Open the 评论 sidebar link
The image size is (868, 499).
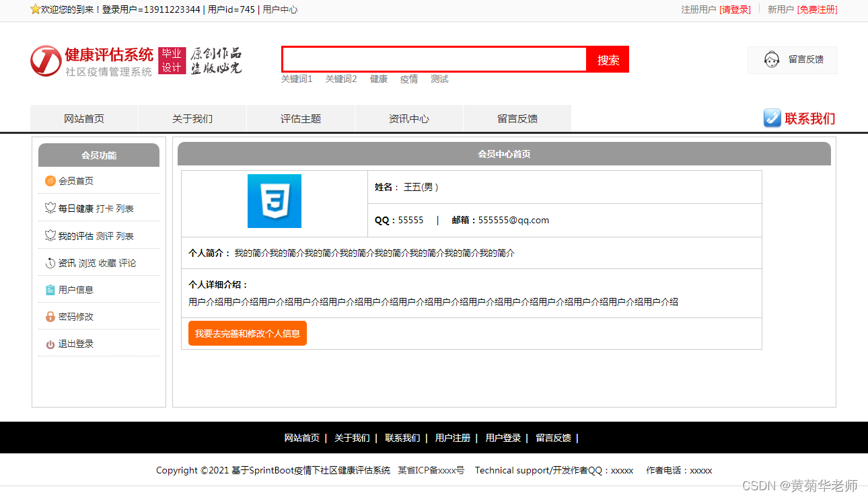tap(128, 263)
